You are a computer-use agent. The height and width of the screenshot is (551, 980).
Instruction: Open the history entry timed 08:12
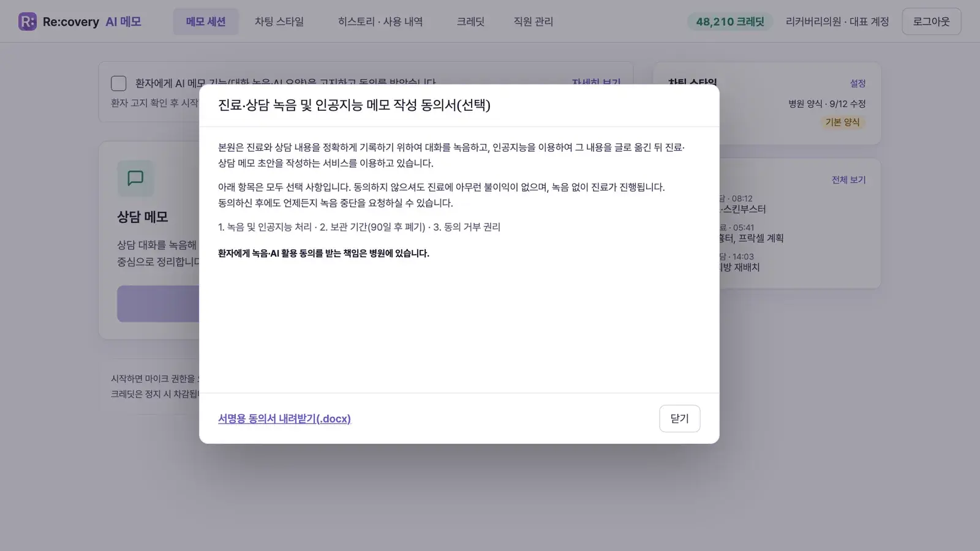742,204
